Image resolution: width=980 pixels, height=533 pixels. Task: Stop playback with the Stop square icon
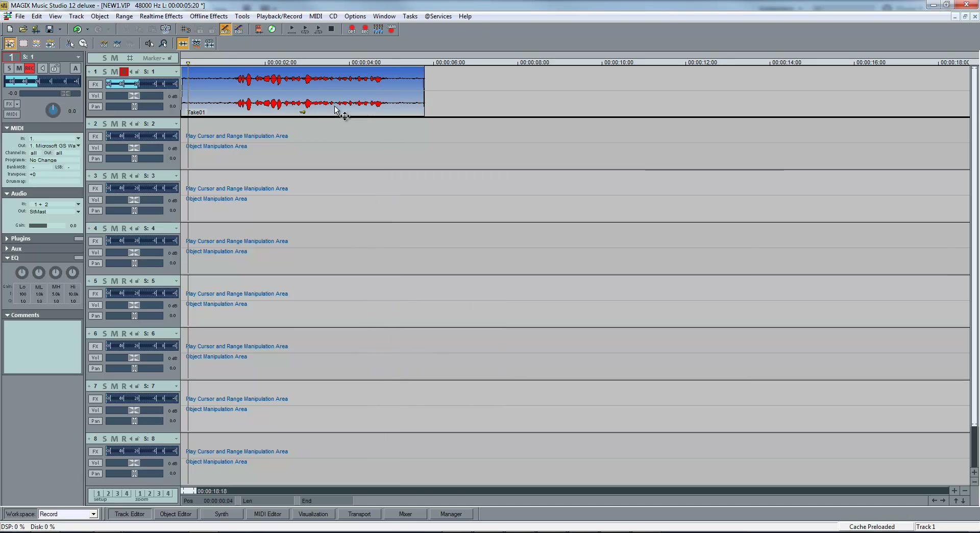pos(331,29)
